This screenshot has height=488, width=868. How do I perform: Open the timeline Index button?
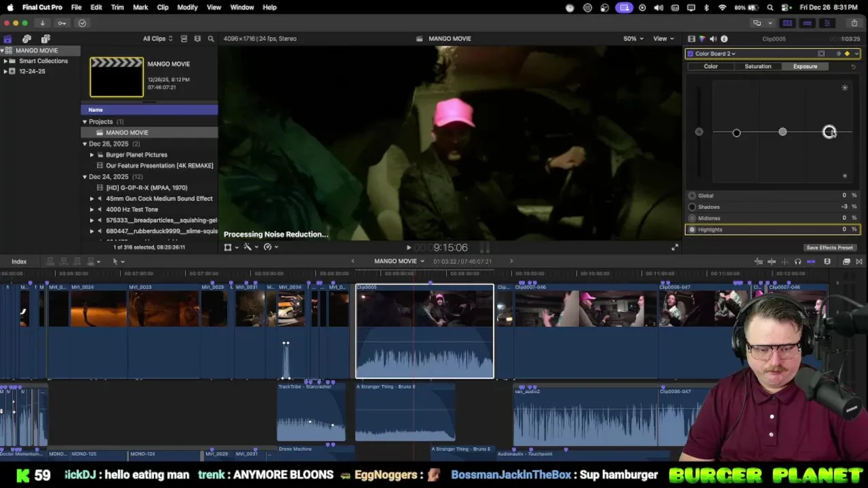pyautogui.click(x=19, y=262)
